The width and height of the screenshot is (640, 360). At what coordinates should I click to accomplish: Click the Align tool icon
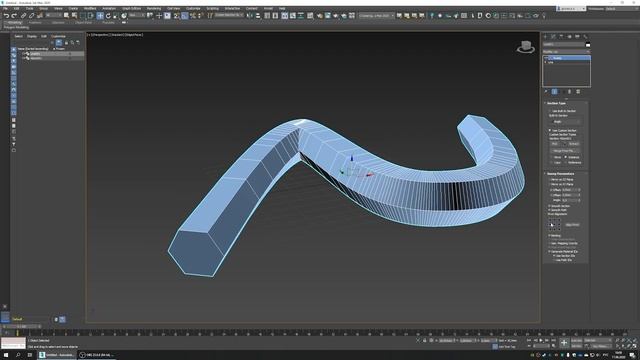click(x=258, y=16)
